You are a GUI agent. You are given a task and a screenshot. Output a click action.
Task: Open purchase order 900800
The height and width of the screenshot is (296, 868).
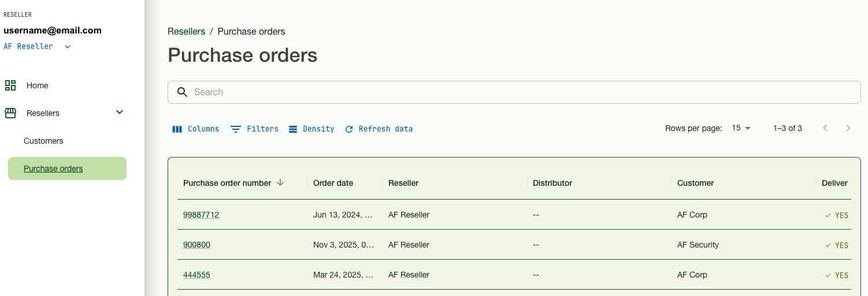(x=196, y=245)
